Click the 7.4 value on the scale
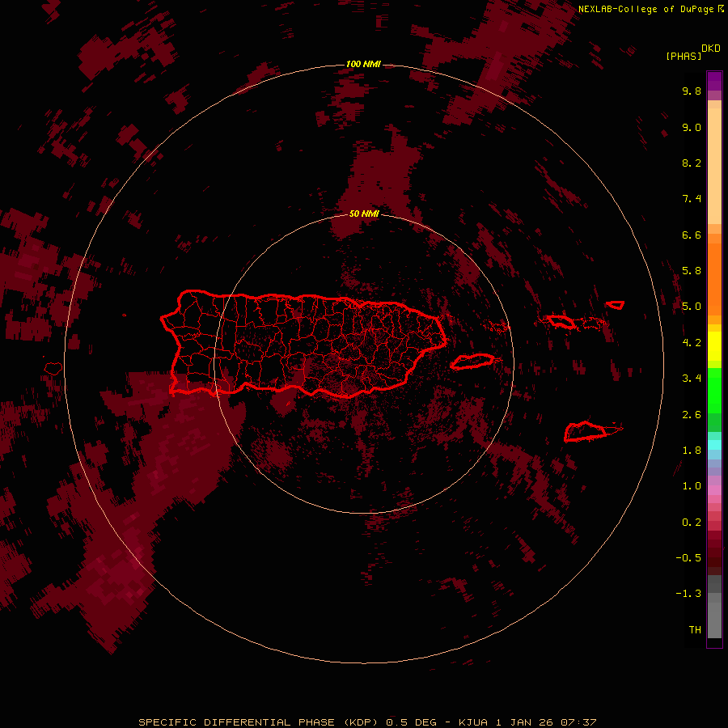Screen dimensions: 728x728 coord(692,199)
